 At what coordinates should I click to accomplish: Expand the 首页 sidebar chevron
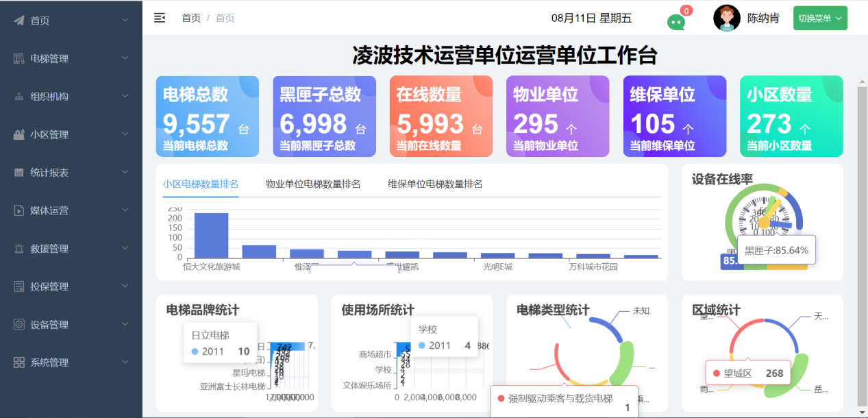pos(125,20)
